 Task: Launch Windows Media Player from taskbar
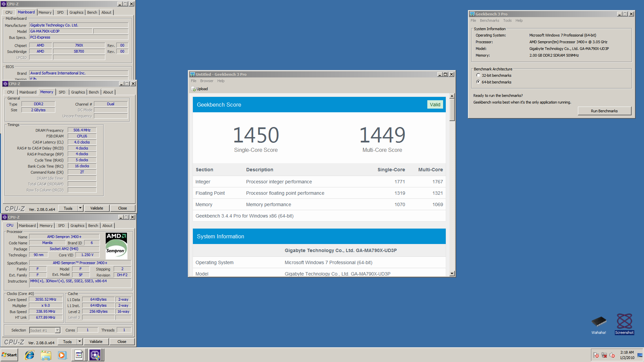[x=62, y=355]
